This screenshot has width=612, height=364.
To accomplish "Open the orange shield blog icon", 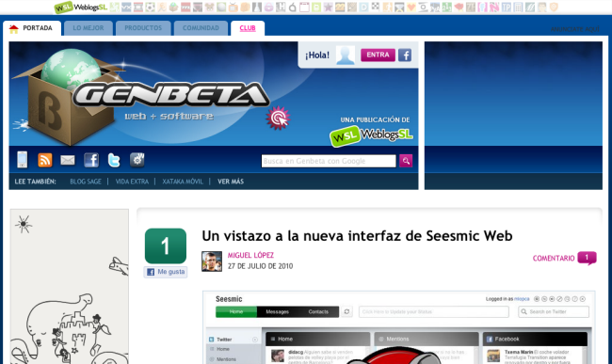I will coord(554,7).
